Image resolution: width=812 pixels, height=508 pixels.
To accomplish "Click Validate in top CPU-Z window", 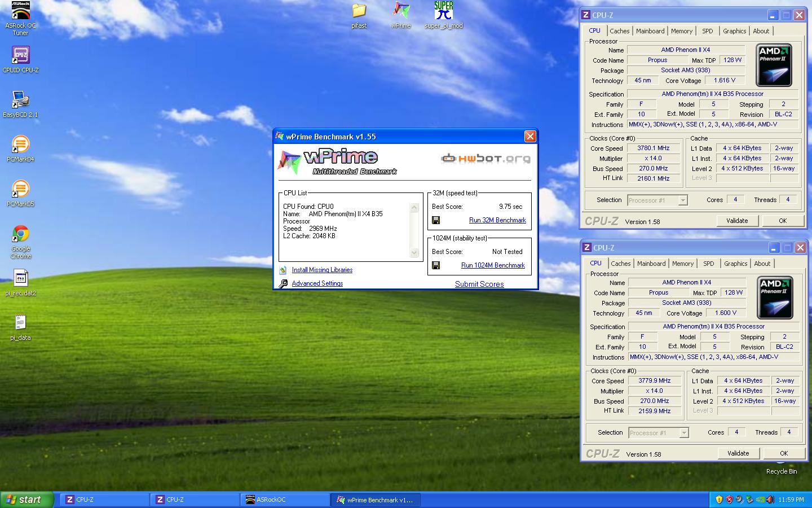I will [737, 221].
